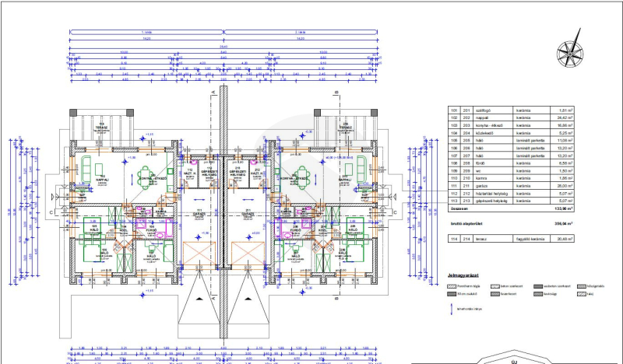Viewport: 623px width, 364px height.
Task: Click the left living room sofa symbol
Action: (x=86, y=168)
